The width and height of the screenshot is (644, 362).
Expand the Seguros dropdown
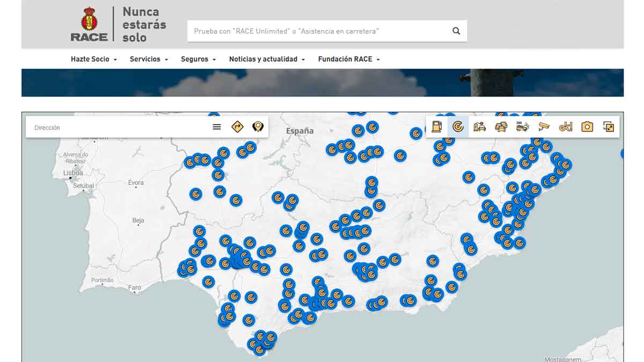click(x=195, y=59)
